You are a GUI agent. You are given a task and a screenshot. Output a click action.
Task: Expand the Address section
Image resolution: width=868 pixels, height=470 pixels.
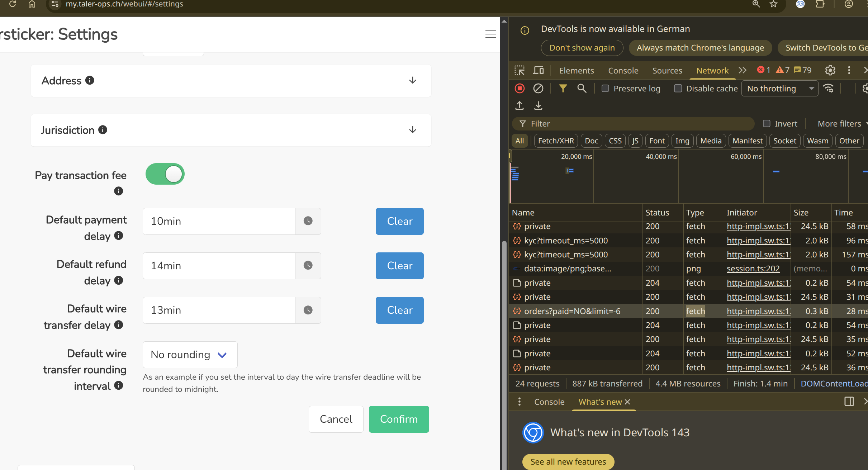(412, 80)
